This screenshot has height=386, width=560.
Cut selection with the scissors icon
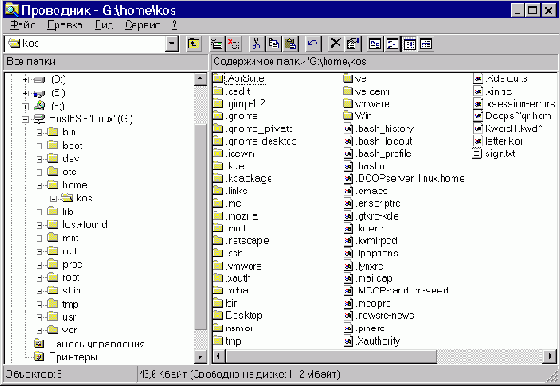coord(256,44)
